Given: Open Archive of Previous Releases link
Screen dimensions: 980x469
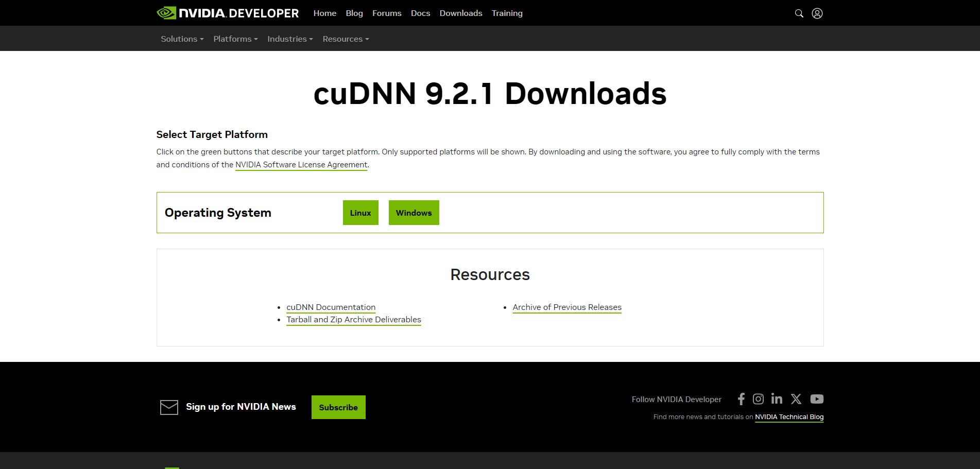Looking at the screenshot, I should pos(567,307).
